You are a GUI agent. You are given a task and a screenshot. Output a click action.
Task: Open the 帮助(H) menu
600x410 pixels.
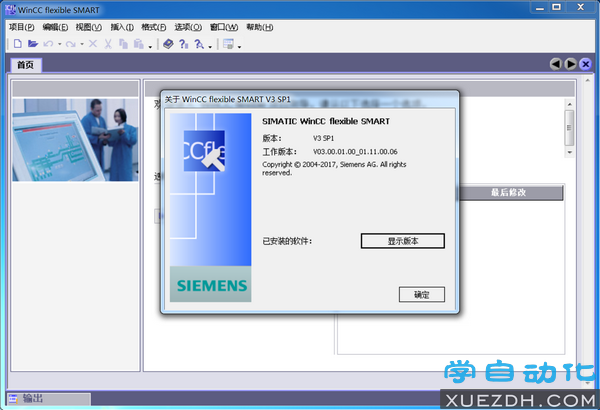pos(259,27)
